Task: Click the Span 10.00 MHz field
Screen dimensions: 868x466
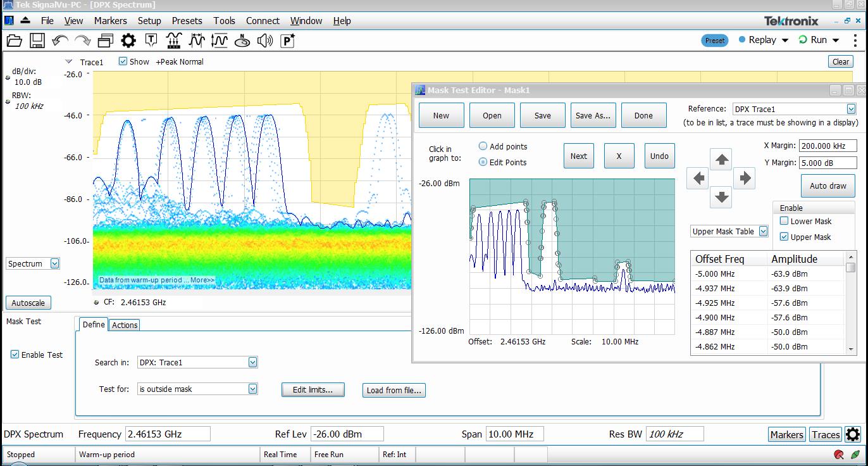Action: (514, 434)
